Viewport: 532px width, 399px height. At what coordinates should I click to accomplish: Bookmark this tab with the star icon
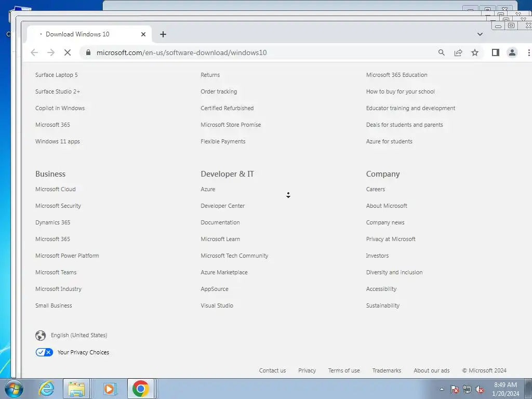[475, 52]
